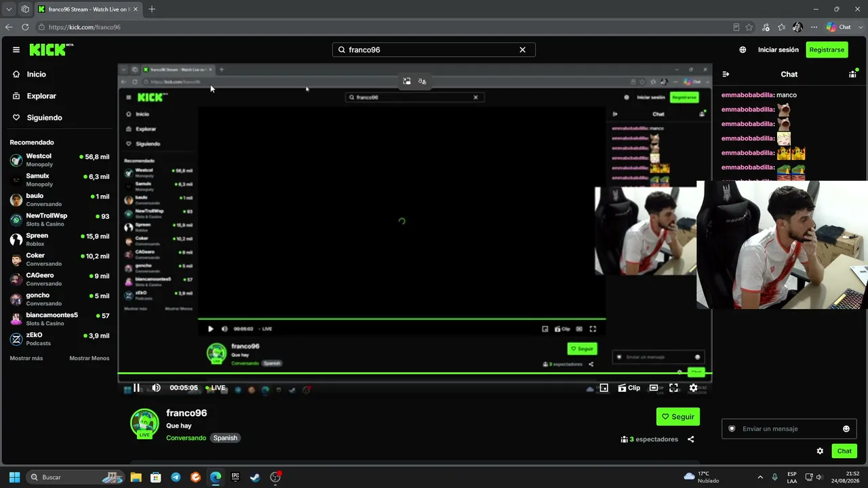
Task: Open the Samulx recommended channel
Action: click(60, 180)
